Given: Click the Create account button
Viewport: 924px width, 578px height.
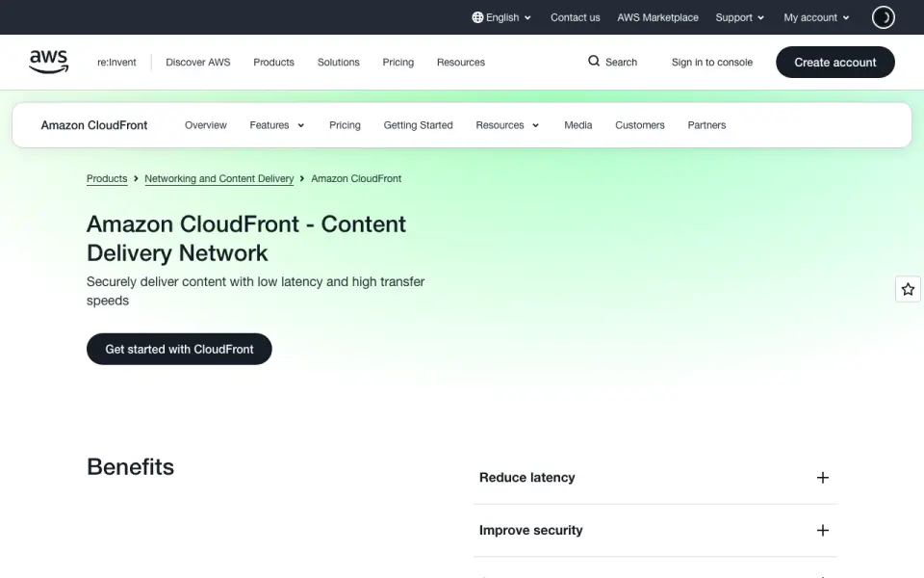Looking at the screenshot, I should [835, 62].
